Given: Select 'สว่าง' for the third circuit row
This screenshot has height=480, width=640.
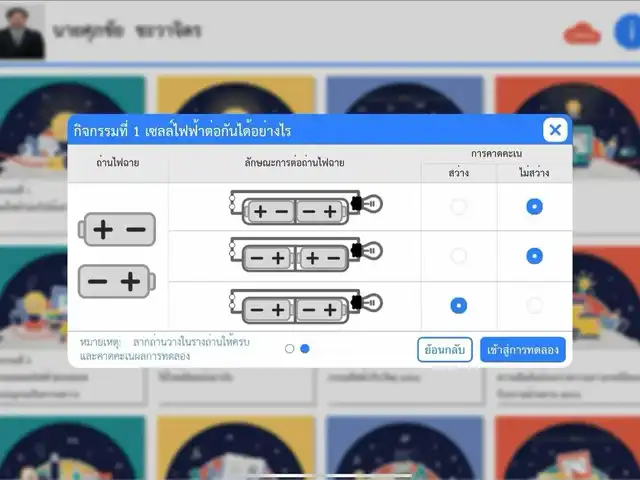Looking at the screenshot, I should coord(458,305).
